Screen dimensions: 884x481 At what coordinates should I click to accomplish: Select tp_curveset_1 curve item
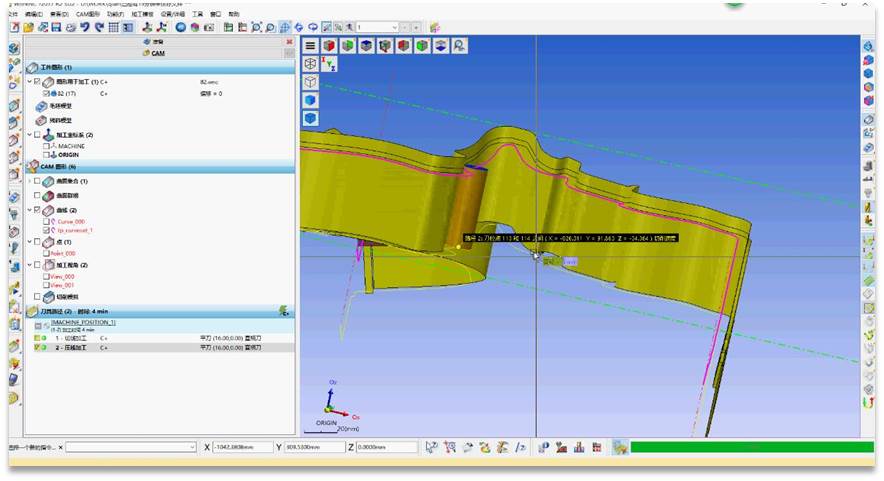tap(74, 230)
